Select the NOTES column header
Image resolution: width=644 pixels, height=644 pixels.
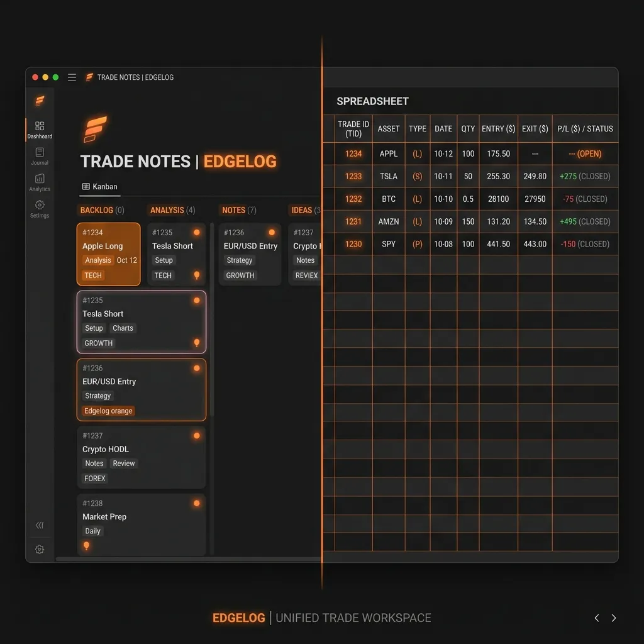click(239, 210)
